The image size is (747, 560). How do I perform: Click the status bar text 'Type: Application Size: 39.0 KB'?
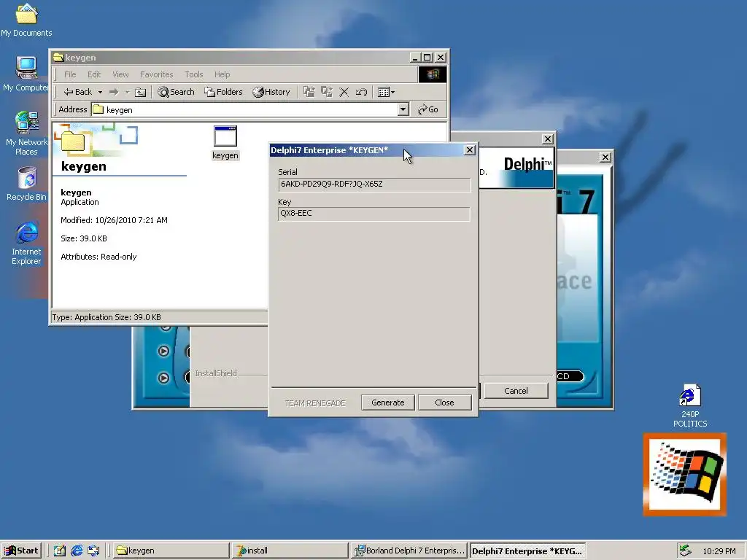[x=107, y=317]
